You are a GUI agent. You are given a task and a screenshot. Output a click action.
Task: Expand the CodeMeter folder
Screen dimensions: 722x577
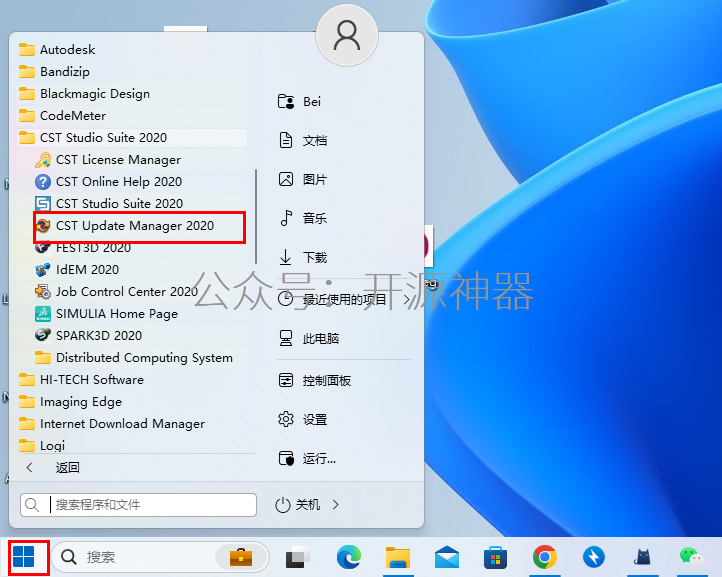click(x=133, y=116)
